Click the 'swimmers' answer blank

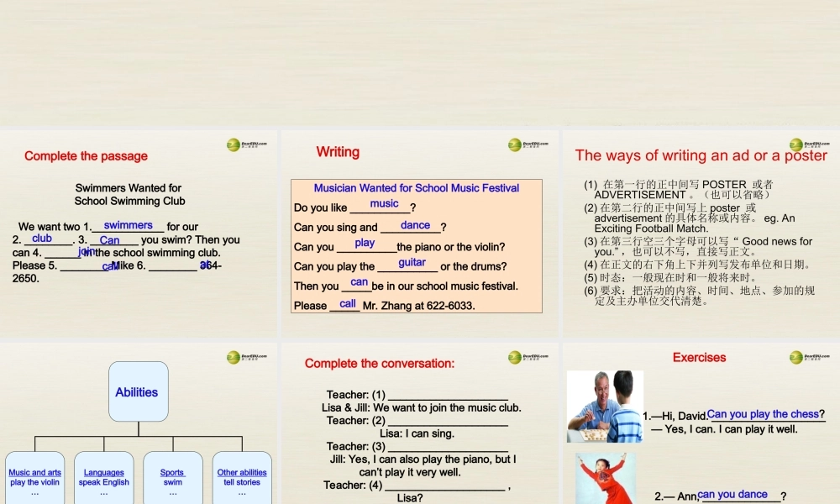tap(128, 225)
